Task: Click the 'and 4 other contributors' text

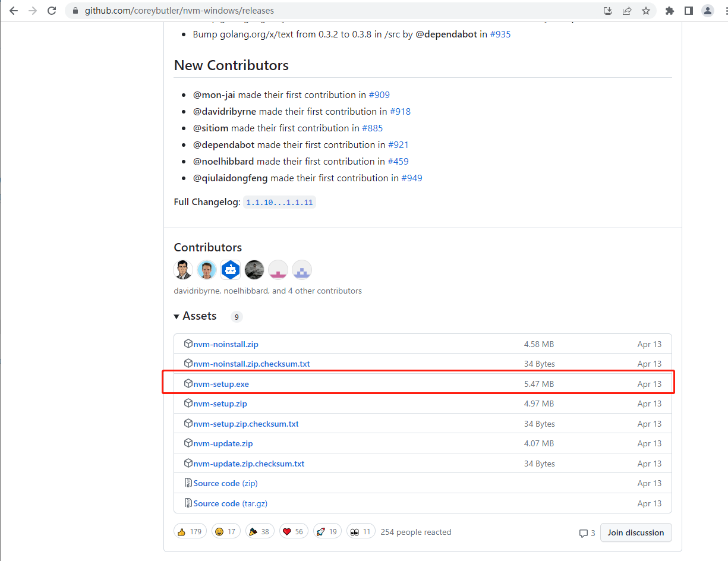Action: click(x=317, y=291)
